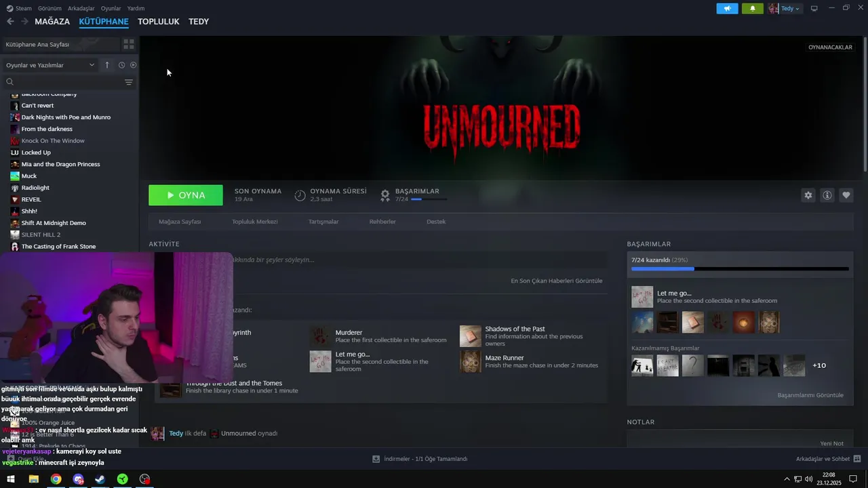The image size is (868, 488).
Task: Open the Görünüm menu
Action: click(x=50, y=8)
